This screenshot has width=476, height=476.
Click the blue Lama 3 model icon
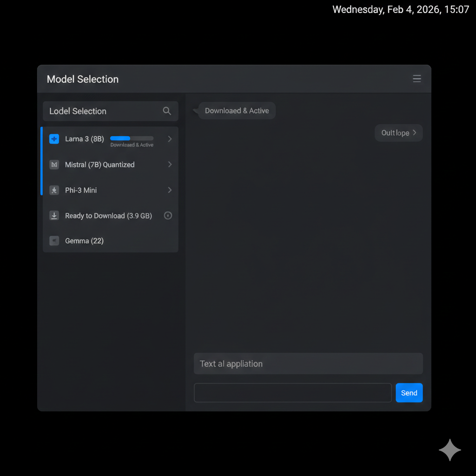coord(54,139)
